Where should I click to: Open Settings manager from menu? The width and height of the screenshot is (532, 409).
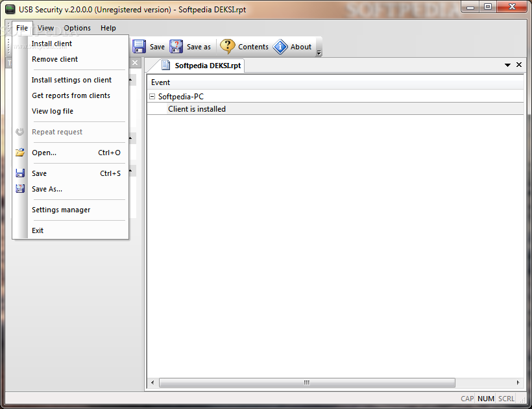pos(70,210)
